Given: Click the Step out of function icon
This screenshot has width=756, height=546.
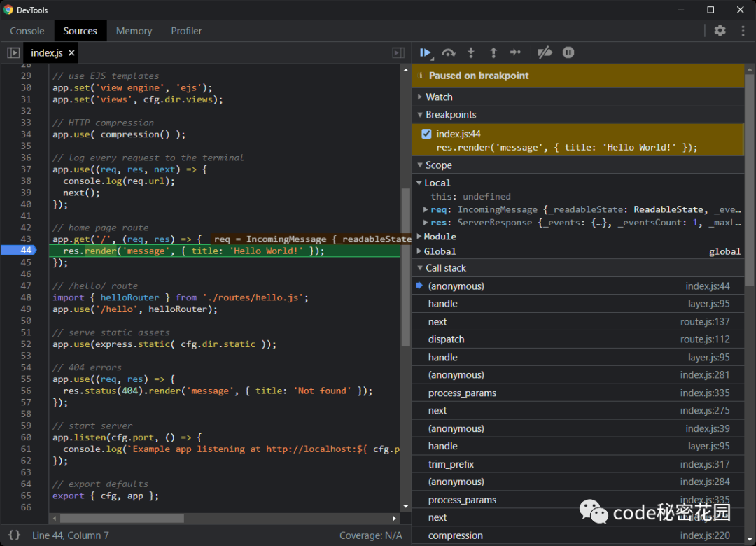Looking at the screenshot, I should pos(493,52).
